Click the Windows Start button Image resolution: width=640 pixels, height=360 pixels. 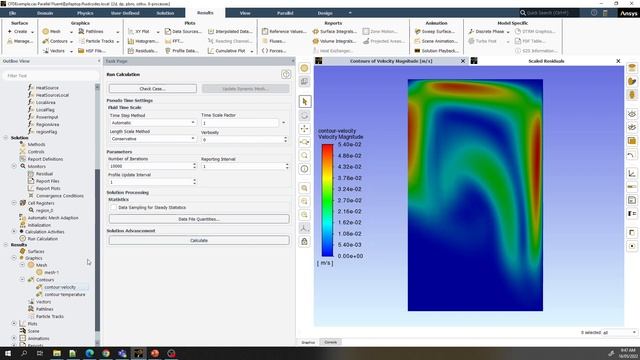click(8, 353)
